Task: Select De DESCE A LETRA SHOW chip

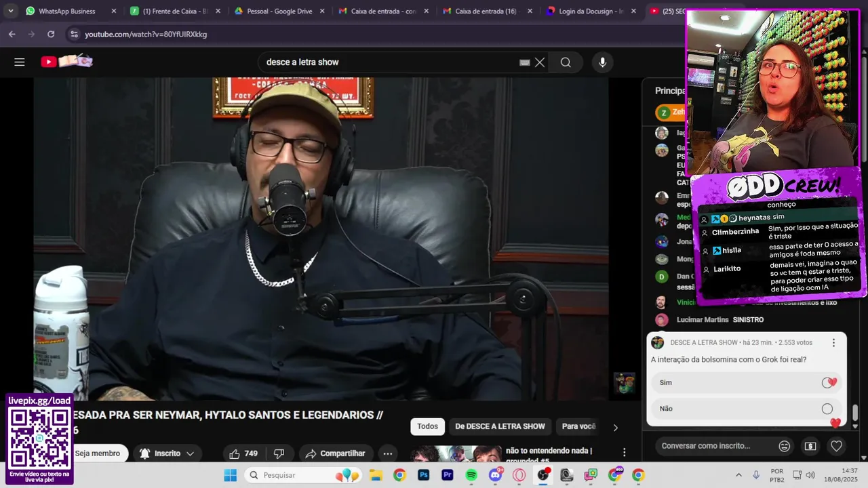Action: click(x=500, y=426)
